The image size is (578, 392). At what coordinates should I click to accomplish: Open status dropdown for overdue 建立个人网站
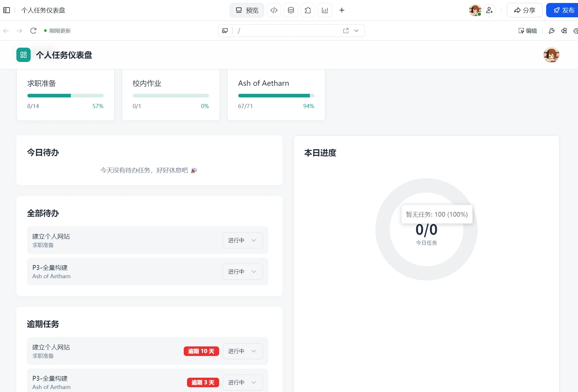(243, 351)
